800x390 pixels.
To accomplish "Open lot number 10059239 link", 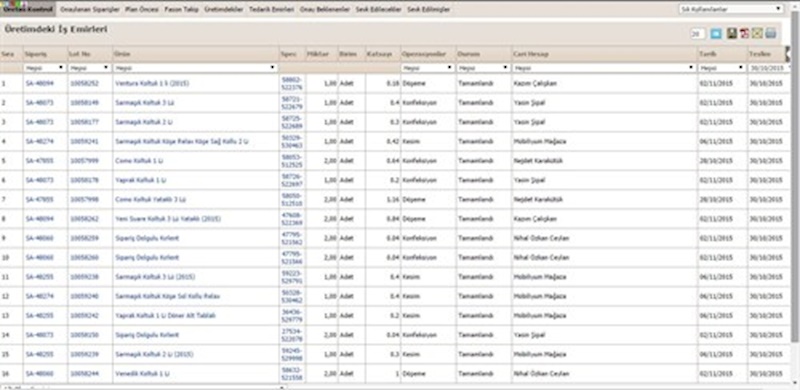I will tap(84, 355).
